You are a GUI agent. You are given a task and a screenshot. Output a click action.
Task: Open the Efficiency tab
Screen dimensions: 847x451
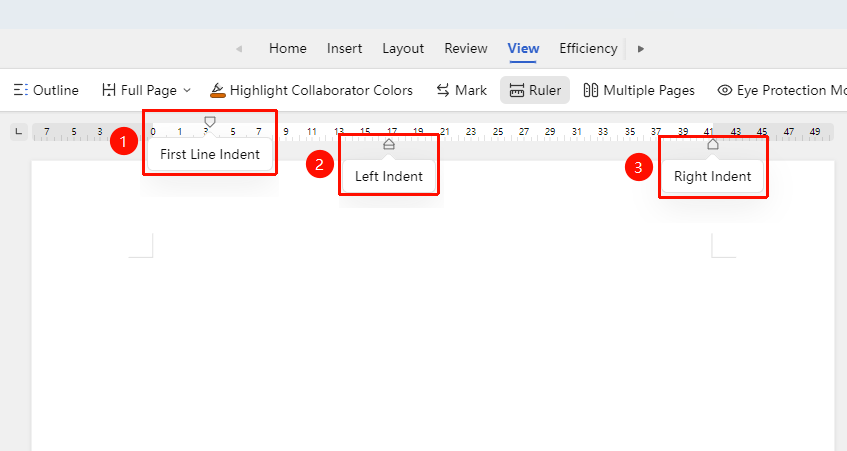pos(588,49)
